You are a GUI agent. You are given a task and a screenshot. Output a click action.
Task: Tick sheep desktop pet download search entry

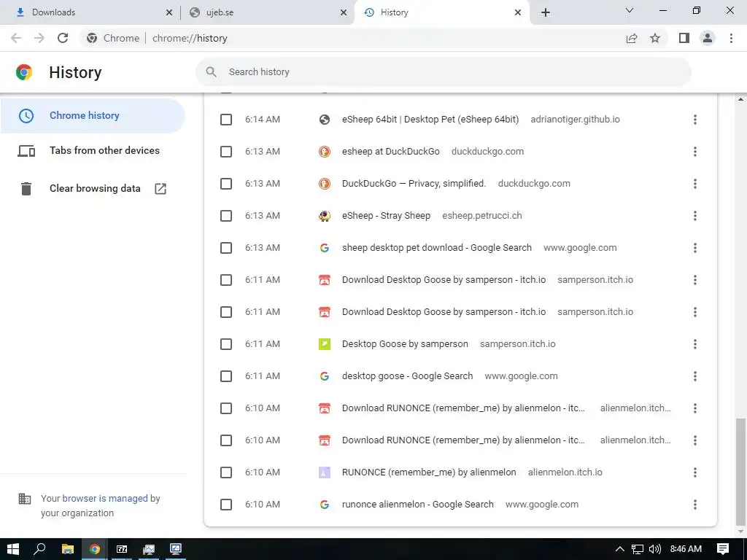pos(226,248)
